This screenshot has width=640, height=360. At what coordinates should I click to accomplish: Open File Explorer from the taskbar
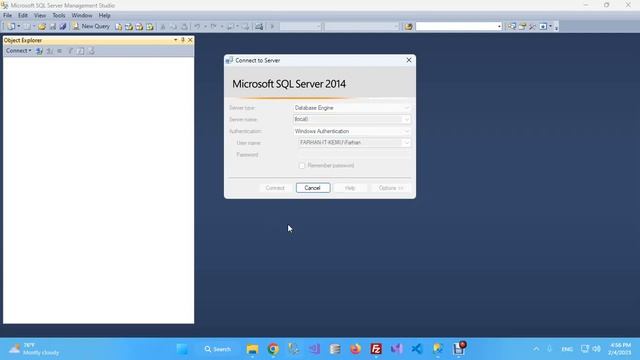point(253,349)
